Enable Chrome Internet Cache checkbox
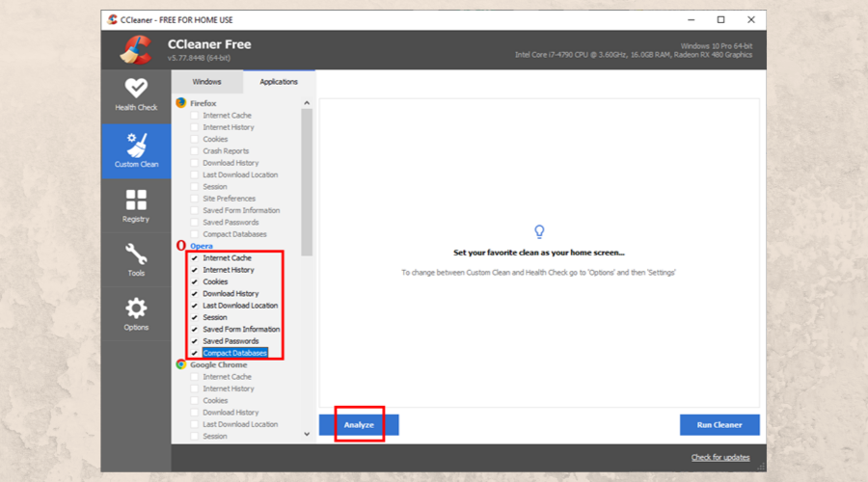 tap(194, 377)
